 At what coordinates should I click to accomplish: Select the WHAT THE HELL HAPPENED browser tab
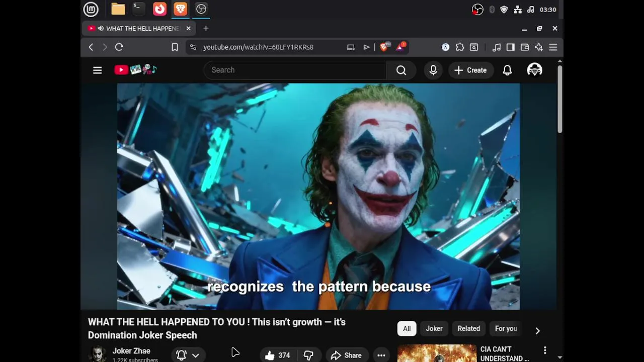tap(138, 29)
